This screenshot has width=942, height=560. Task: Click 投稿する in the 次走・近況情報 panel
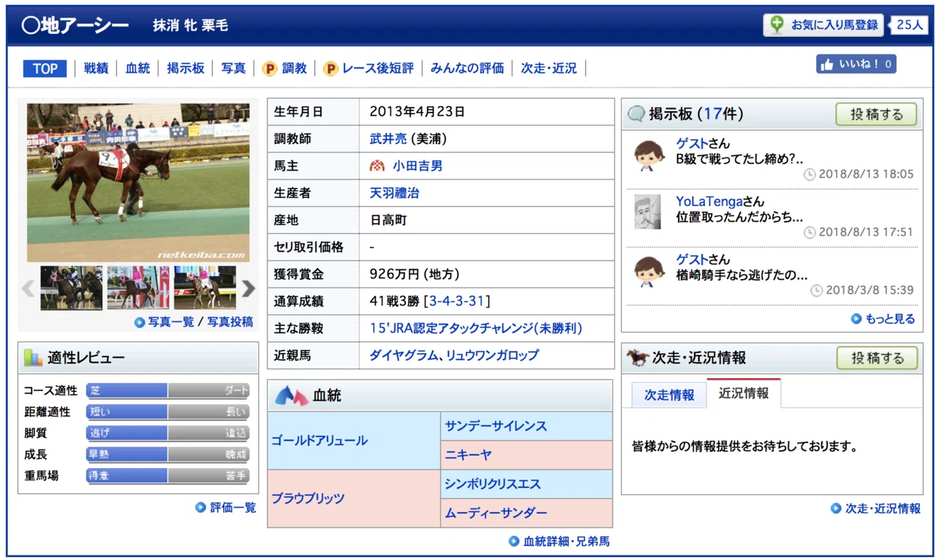[x=877, y=358]
